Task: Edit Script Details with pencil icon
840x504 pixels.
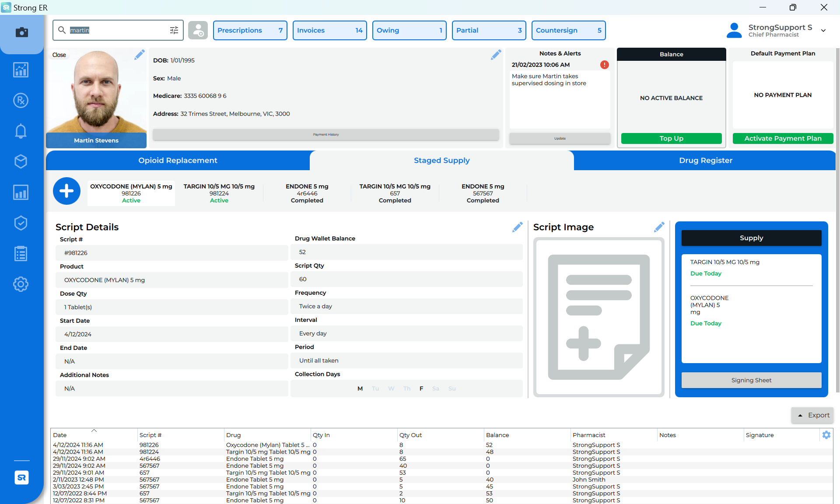Action: (517, 227)
